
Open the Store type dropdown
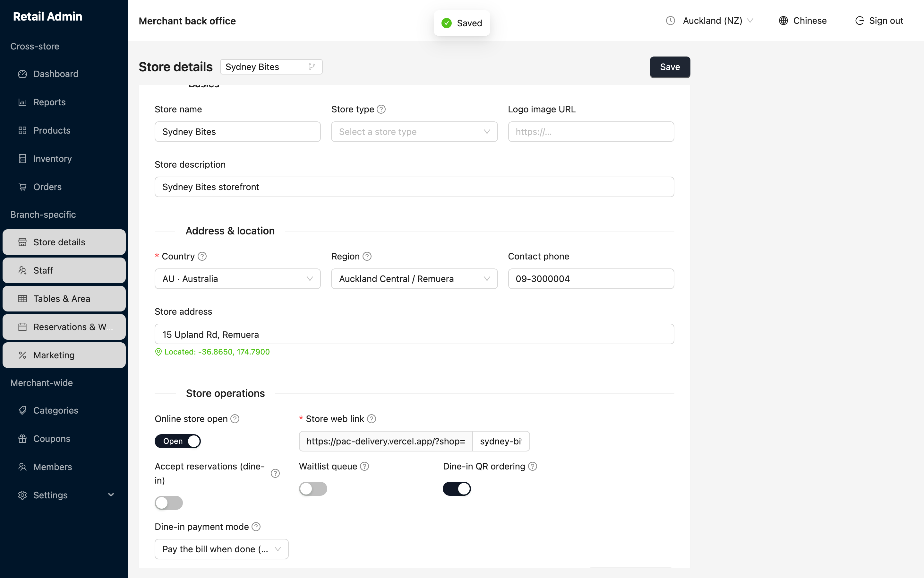coord(414,132)
